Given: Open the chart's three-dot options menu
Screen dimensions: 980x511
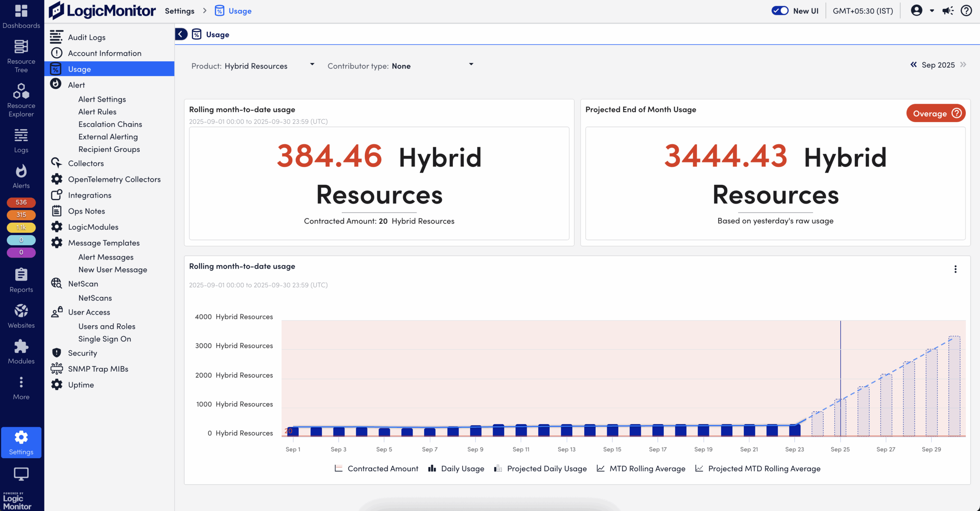Looking at the screenshot, I should click(x=955, y=269).
